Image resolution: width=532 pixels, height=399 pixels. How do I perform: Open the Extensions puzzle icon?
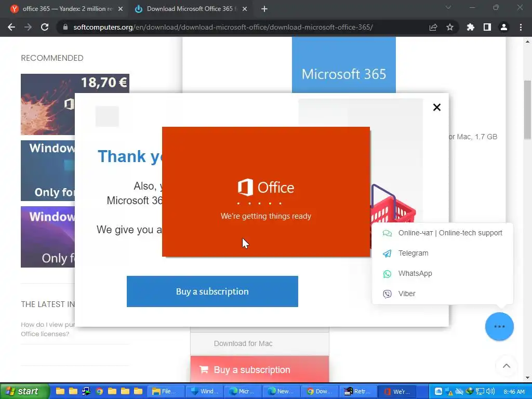point(471,27)
